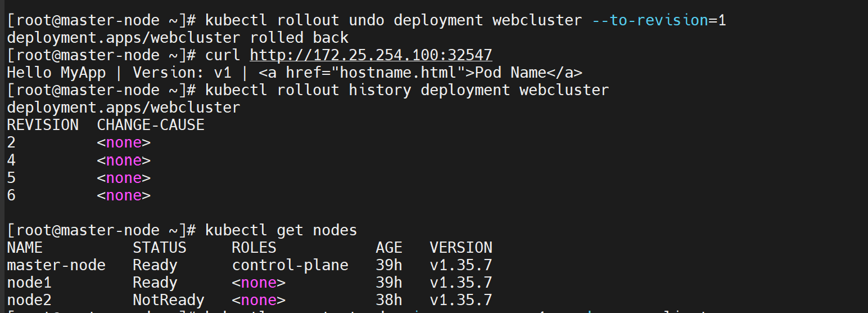Viewport: 868px width, 313px height.
Task: Click the master-node name in nodes table
Action: pos(56,265)
